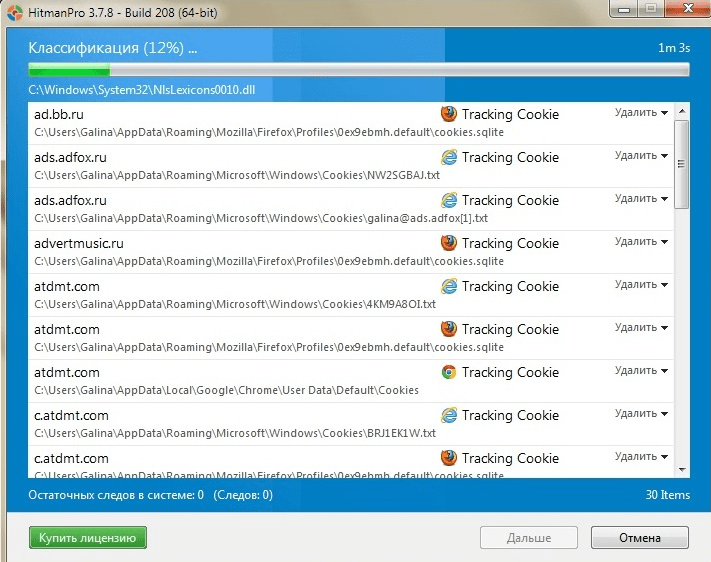The width and height of the screenshot is (711, 562).
Task: Click Internet Explorer icon for ads.adfox.ru NW2SGBAJ.txt entry
Action: coord(449,157)
